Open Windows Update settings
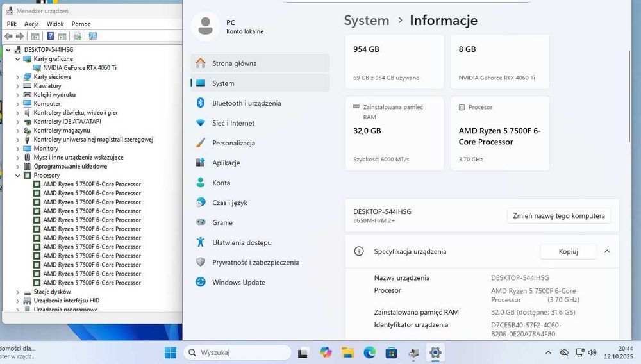The width and height of the screenshot is (641, 364). 260,283
